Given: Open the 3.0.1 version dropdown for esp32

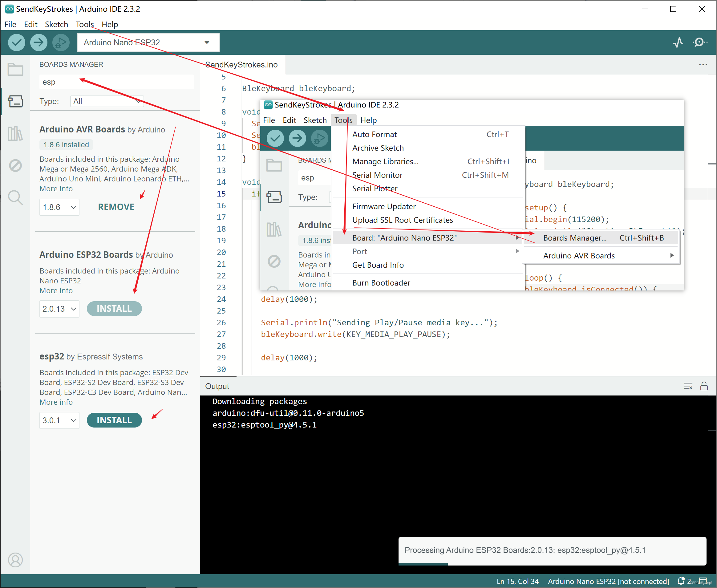Looking at the screenshot, I should pyautogui.click(x=59, y=420).
